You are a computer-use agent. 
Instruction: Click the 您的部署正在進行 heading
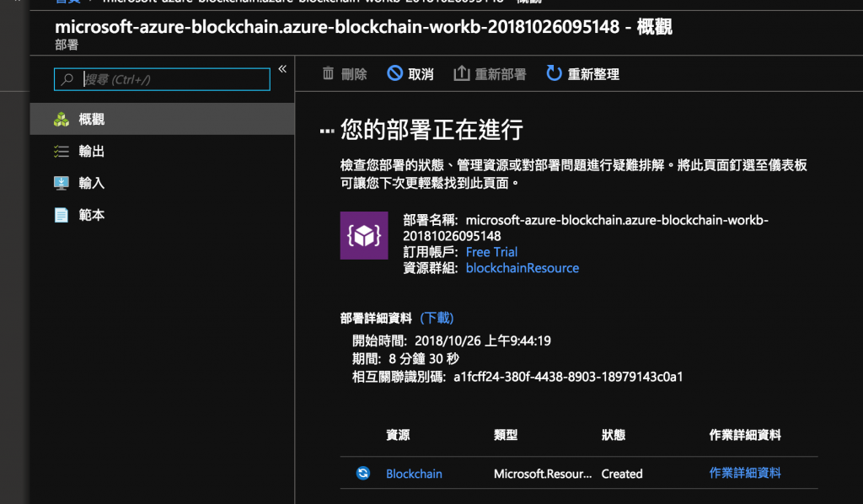pyautogui.click(x=431, y=130)
